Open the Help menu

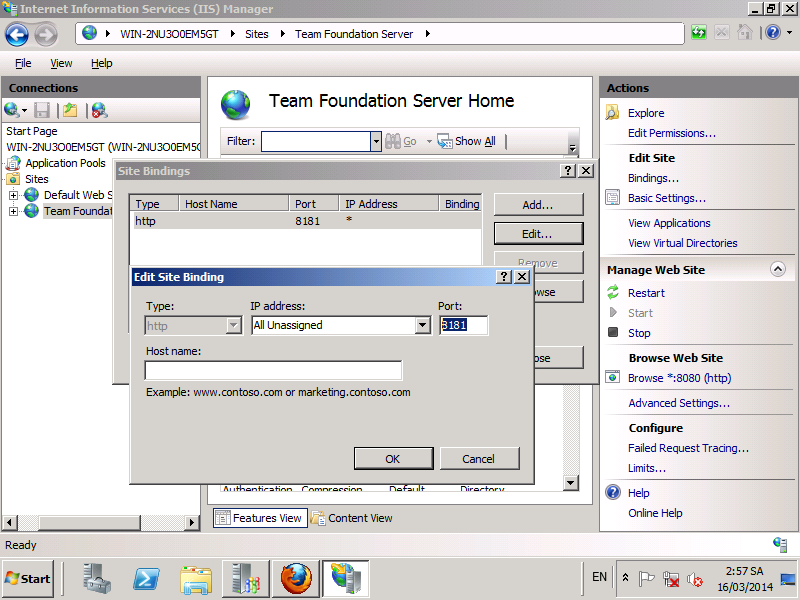pyautogui.click(x=102, y=63)
